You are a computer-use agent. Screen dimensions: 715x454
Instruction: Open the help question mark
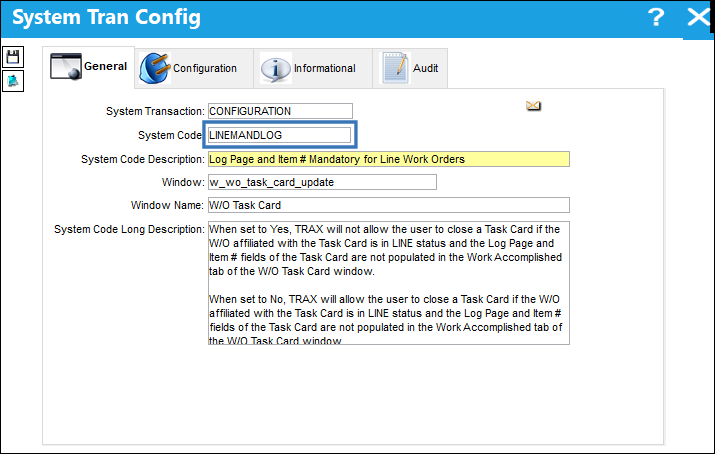(x=656, y=17)
